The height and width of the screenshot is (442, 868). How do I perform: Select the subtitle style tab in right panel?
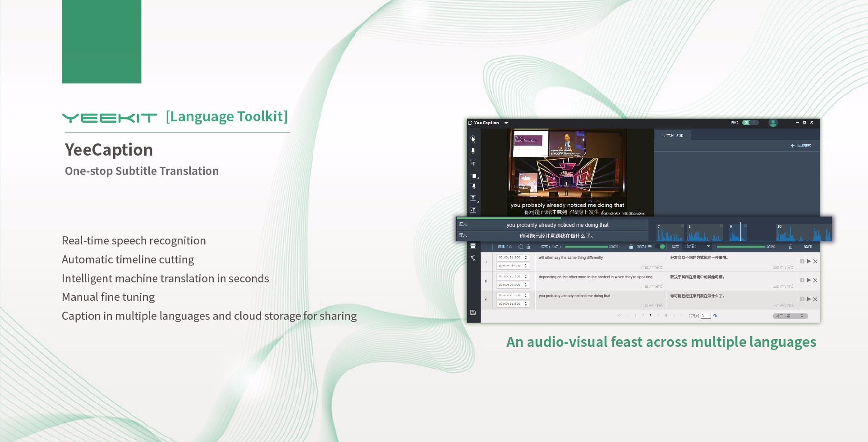coord(672,135)
